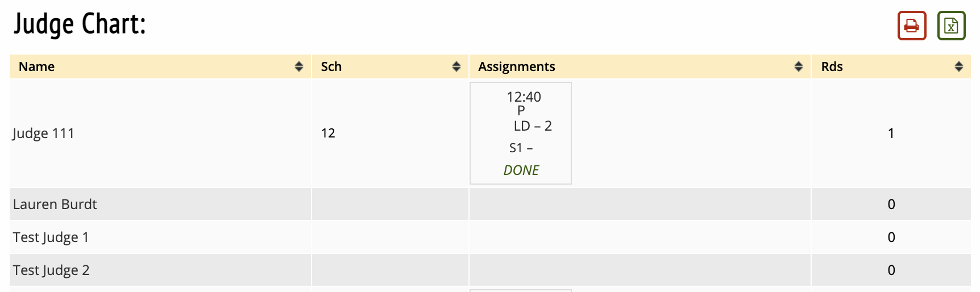Click school number 12 for Judge 111
Image resolution: width=980 pixels, height=292 pixels.
pos(328,134)
